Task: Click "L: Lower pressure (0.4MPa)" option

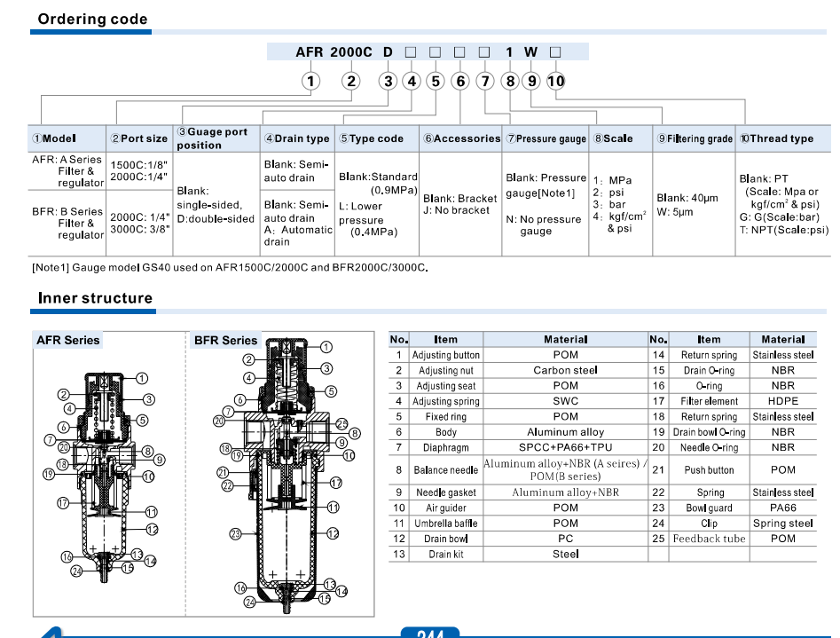Action: coord(368,219)
